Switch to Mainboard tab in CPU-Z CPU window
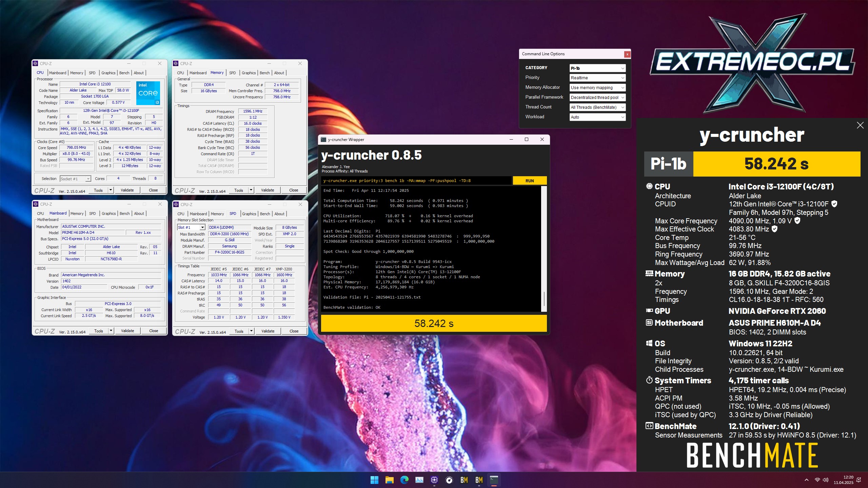This screenshot has width=868, height=488. (x=58, y=73)
